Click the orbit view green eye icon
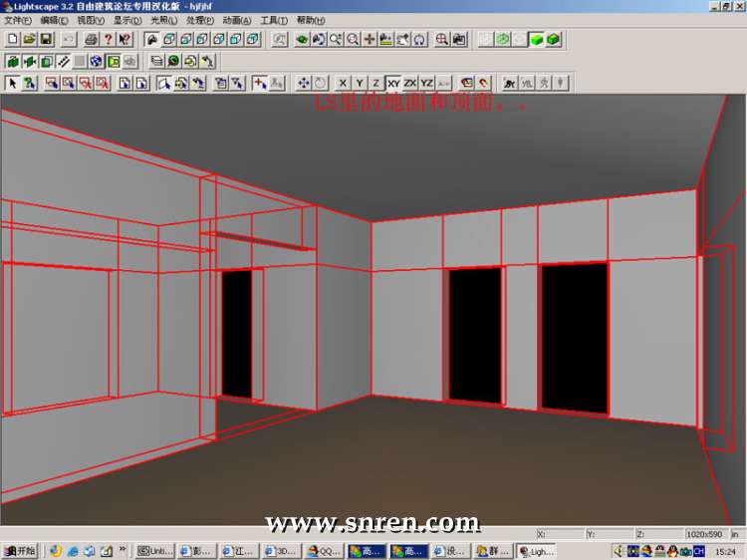Viewport: 747px width, 560px height. (x=302, y=39)
